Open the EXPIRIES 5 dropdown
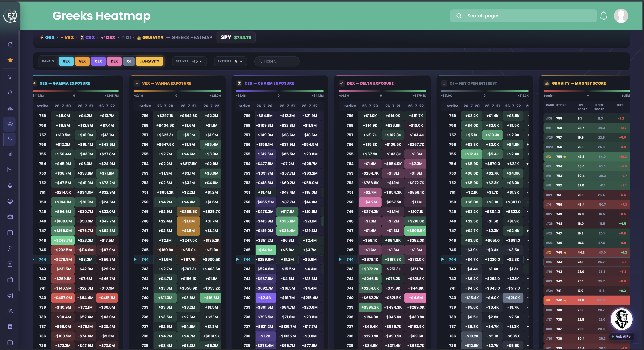644x350 pixels. (x=230, y=61)
